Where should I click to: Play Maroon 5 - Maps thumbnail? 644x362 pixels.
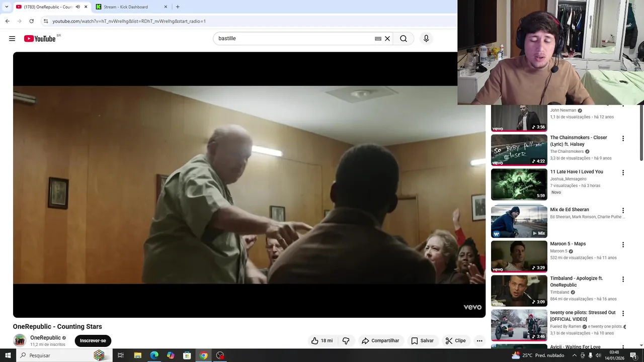point(519,256)
